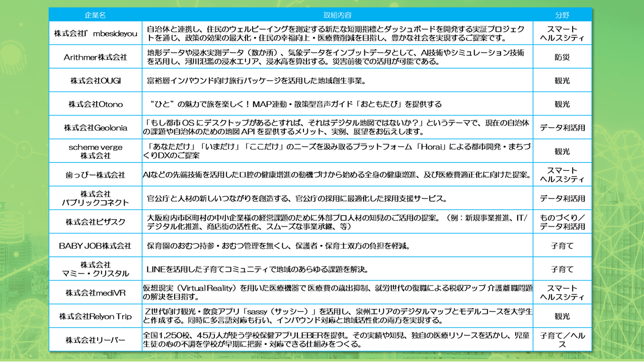Screen dimensions: 644x362
Task: Click "観光" in the scheme verge row
Action: point(562,151)
